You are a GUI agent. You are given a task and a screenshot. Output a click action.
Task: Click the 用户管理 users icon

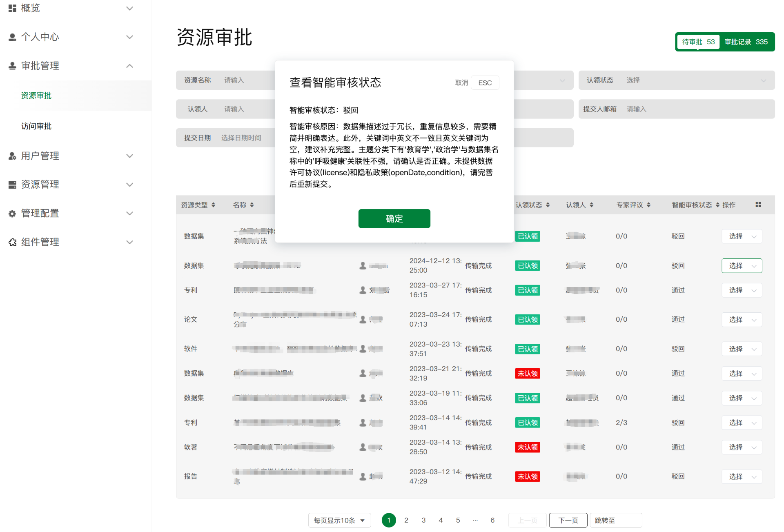(12, 156)
